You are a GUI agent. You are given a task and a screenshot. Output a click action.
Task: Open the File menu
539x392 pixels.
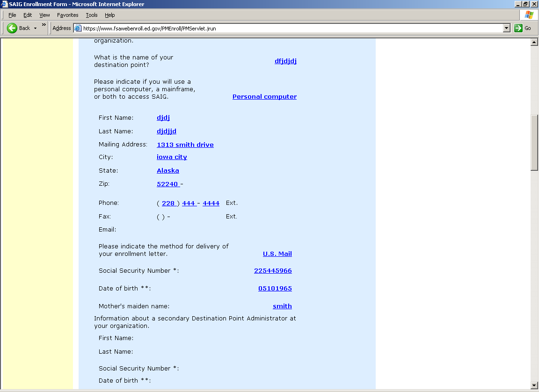(x=12, y=15)
